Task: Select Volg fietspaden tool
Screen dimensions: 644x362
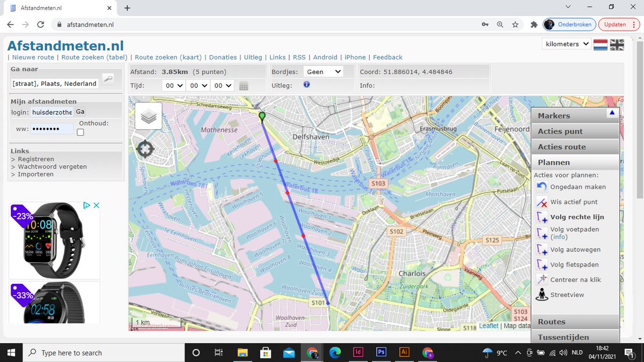Action: click(x=541, y=264)
